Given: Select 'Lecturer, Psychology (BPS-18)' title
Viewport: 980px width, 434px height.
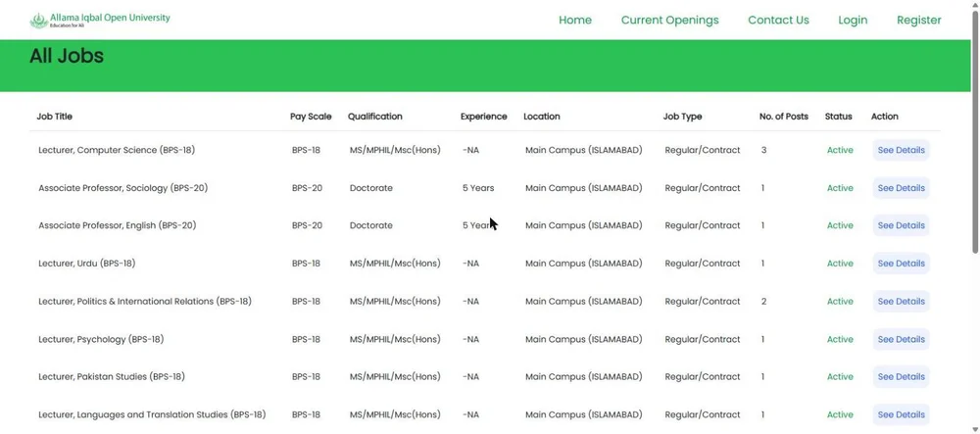Looking at the screenshot, I should [x=101, y=339].
